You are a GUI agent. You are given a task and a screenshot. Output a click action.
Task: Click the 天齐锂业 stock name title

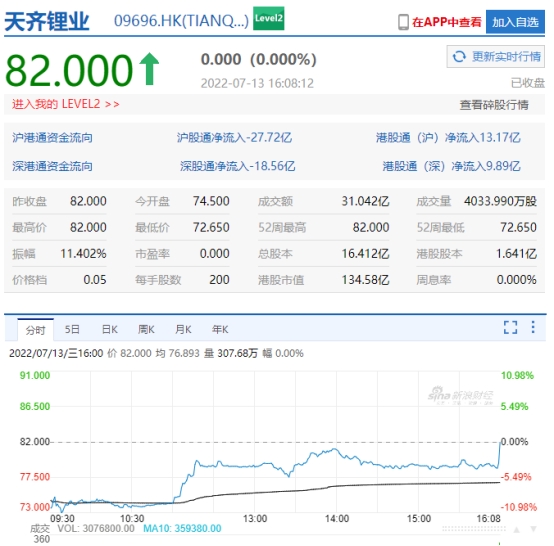(47, 22)
